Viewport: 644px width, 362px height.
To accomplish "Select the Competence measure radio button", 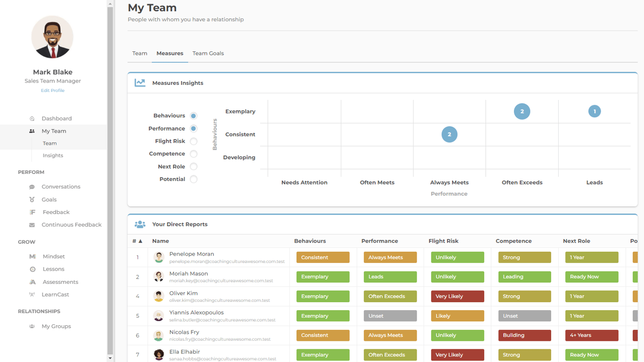I will (194, 154).
